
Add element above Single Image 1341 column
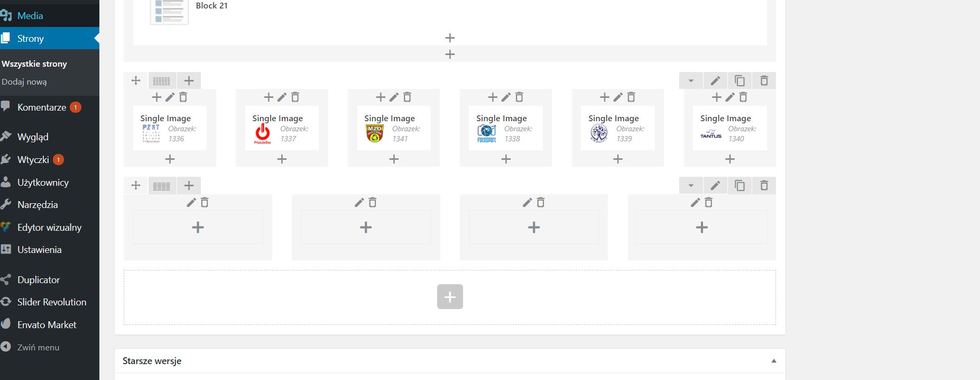381,97
